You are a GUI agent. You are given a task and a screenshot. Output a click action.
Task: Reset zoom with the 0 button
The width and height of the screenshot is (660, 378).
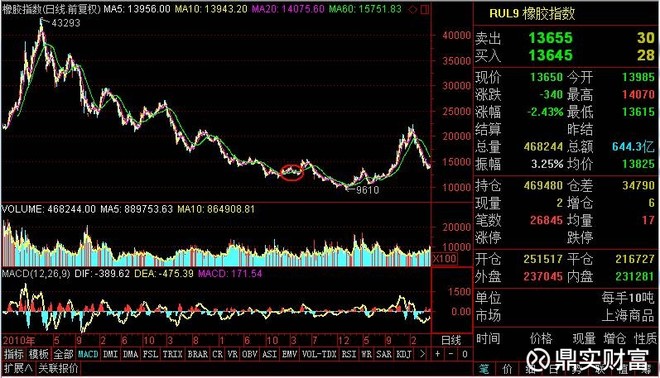(x=464, y=354)
